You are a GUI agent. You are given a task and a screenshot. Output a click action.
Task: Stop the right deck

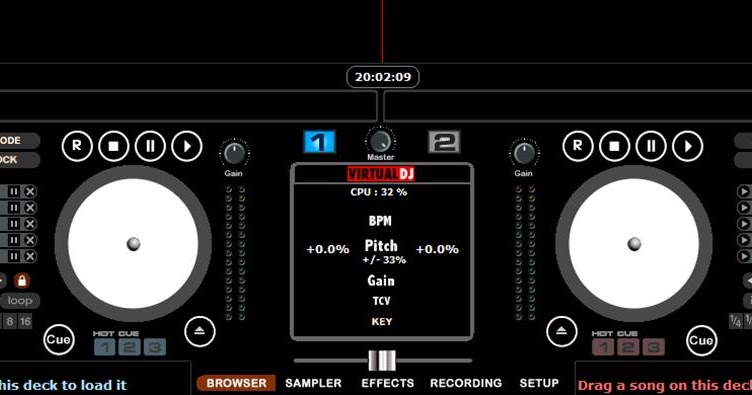(614, 146)
